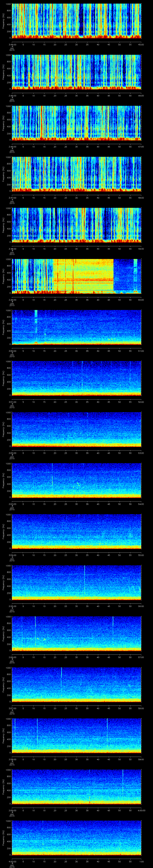Select the spectrogram panel starting at 3:44:00
The width and height of the screenshot is (153, 868).
pos(77,21)
